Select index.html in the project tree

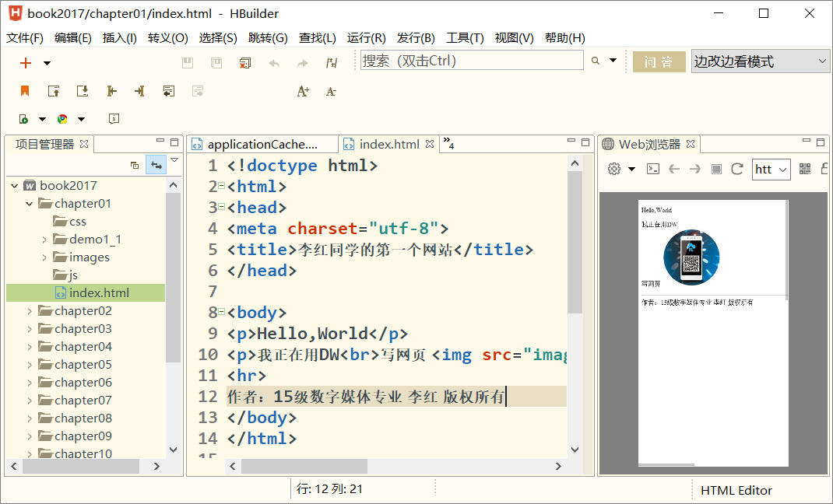[98, 293]
